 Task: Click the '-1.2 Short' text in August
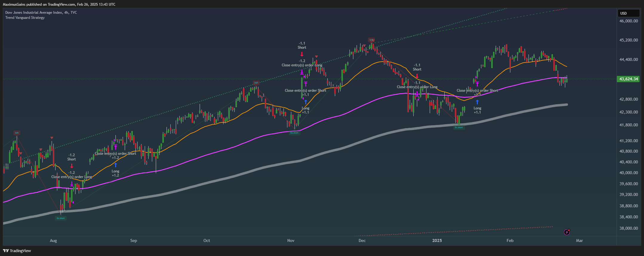pos(72,157)
